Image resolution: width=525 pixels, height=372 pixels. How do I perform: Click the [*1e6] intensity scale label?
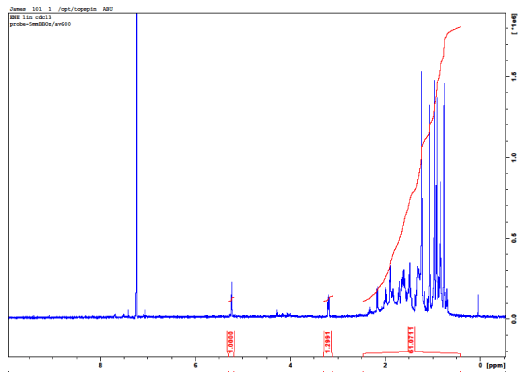coord(514,23)
